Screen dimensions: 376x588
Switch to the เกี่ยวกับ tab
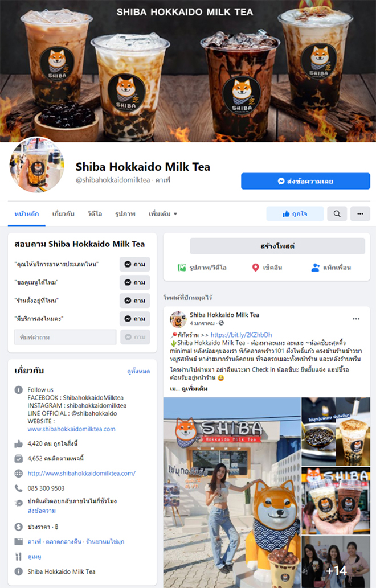point(63,214)
